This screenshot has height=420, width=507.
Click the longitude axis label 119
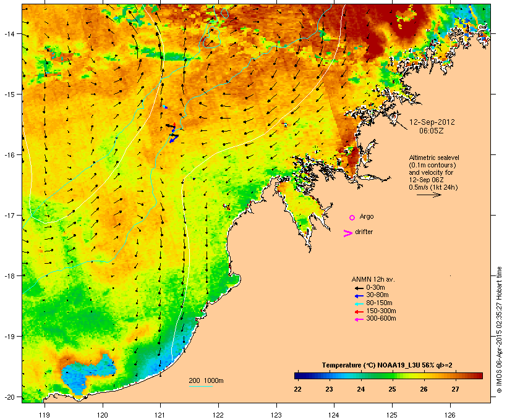45,415
